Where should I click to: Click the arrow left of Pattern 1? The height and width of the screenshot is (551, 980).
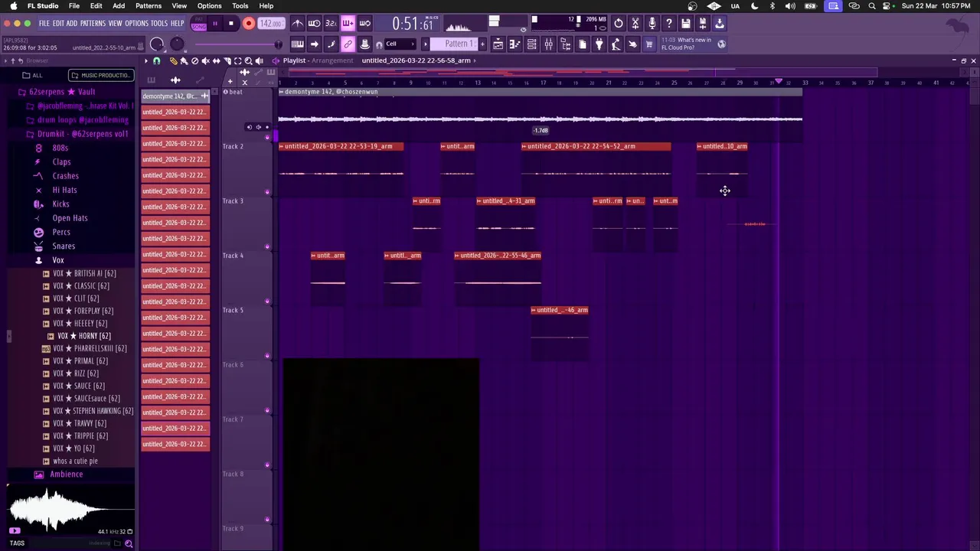425,44
